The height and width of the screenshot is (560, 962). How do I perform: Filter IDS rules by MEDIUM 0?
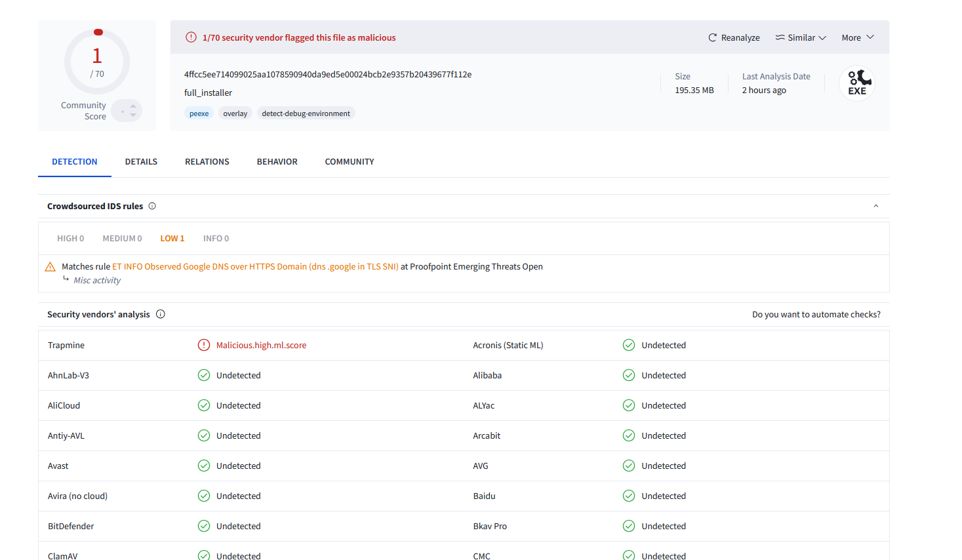[x=122, y=239]
